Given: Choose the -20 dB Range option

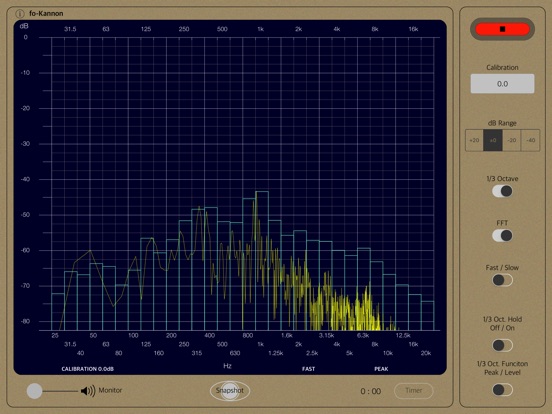Looking at the screenshot, I should (512, 140).
